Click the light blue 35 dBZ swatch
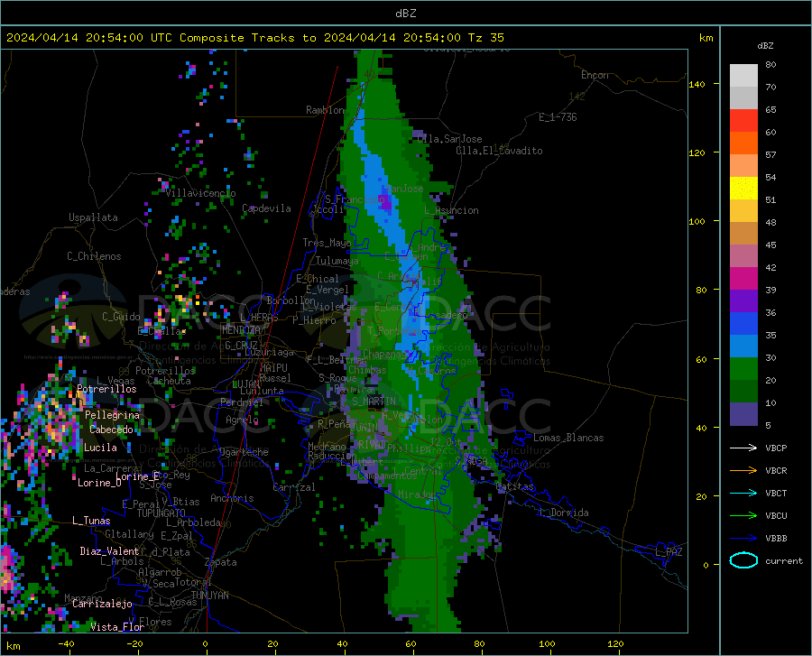Viewport: 812px width, 656px height. 743,346
